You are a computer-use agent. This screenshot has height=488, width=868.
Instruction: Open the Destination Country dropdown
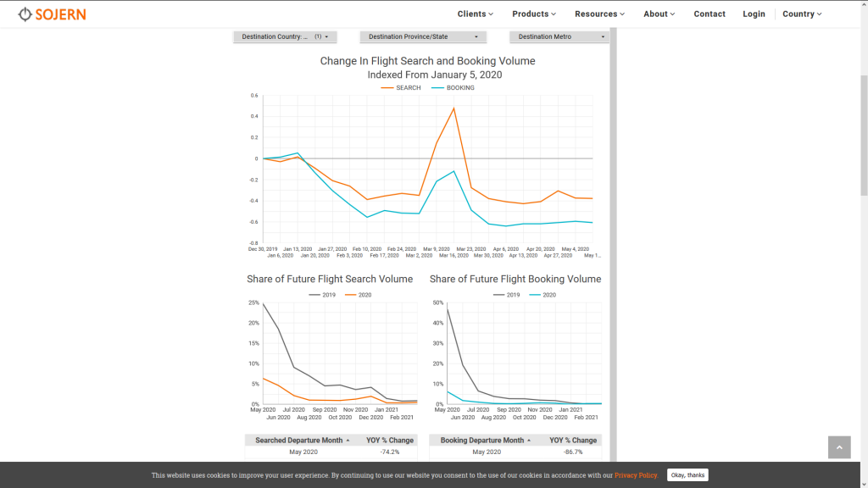286,36
